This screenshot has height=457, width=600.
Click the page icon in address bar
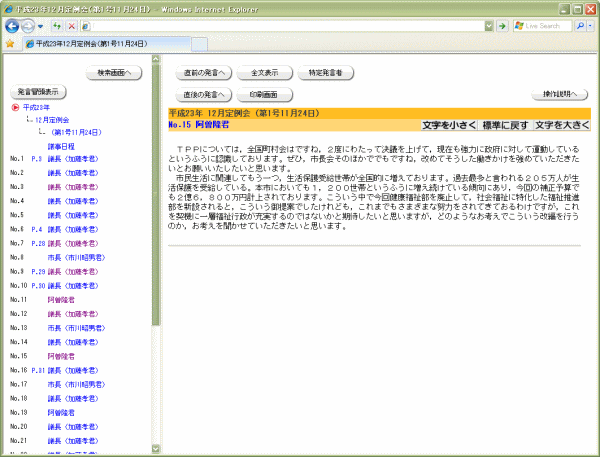[86, 26]
